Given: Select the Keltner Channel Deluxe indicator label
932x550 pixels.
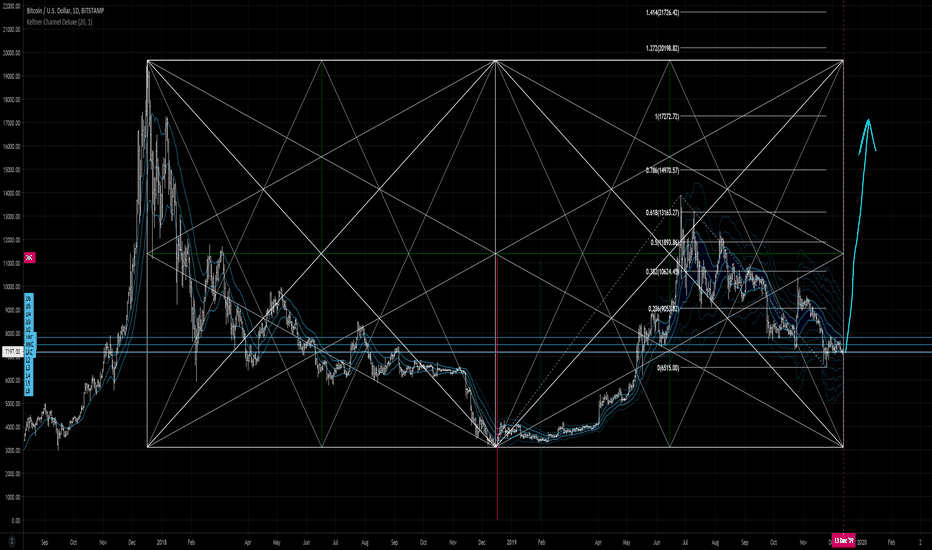Looking at the screenshot, I should click(59, 22).
